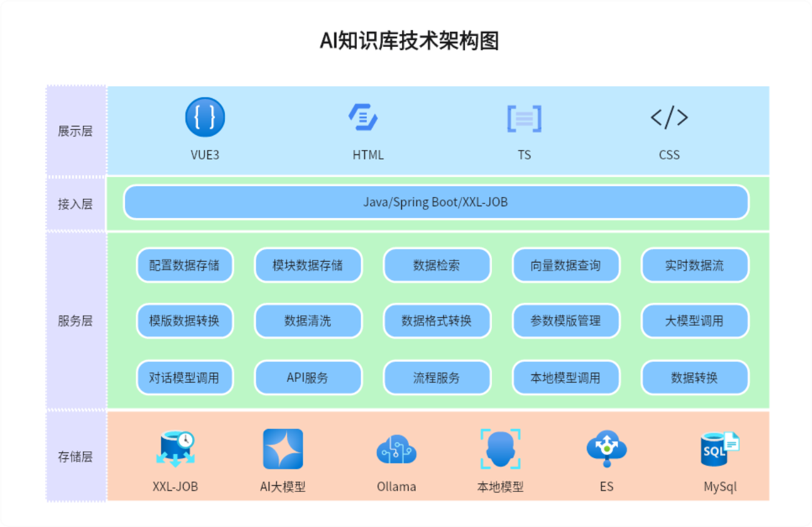
Task: Click the MySql text label
Action: click(720, 487)
